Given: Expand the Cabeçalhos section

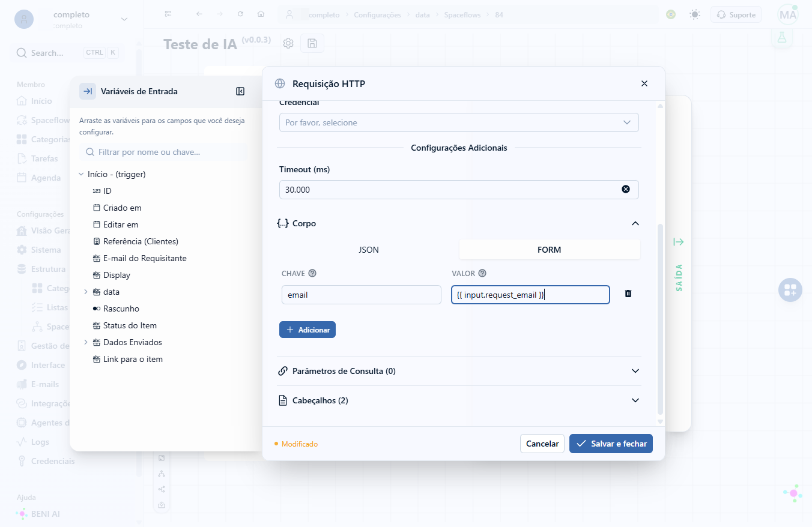Looking at the screenshot, I should [x=459, y=400].
